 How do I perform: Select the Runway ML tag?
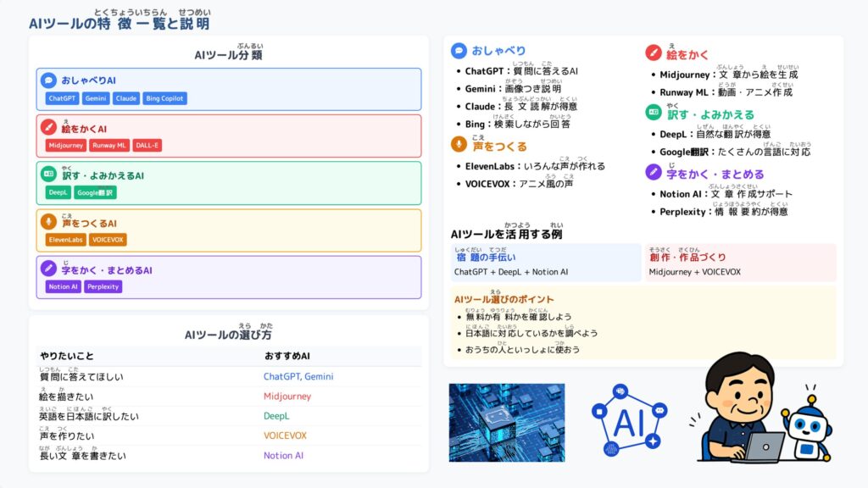pyautogui.click(x=109, y=146)
